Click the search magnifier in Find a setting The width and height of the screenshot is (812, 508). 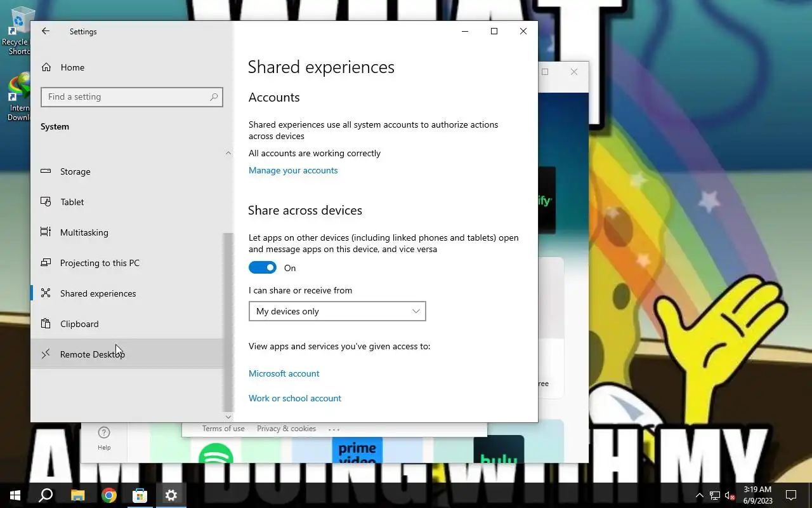[214, 97]
